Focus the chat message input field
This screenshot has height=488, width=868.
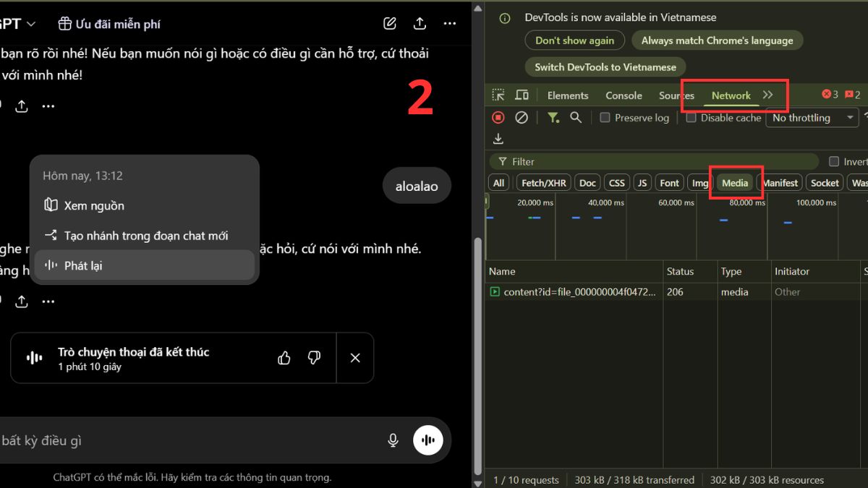(x=188, y=440)
